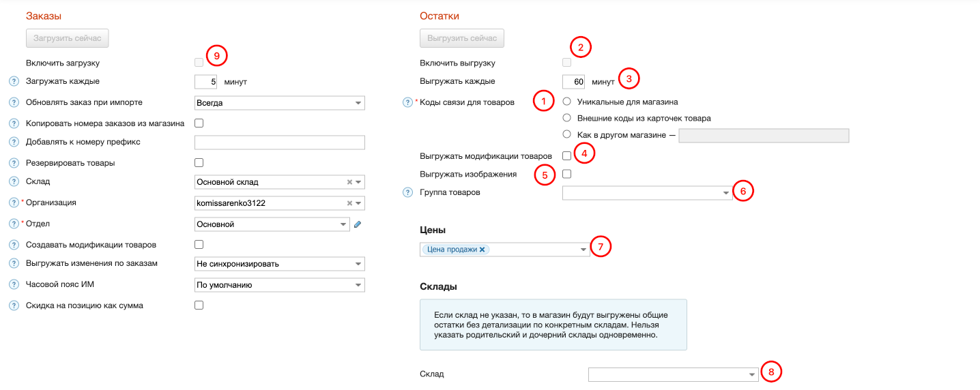Enable Копировать номера заказов из магазина checkbox
The image size is (980, 390).
(x=199, y=123)
